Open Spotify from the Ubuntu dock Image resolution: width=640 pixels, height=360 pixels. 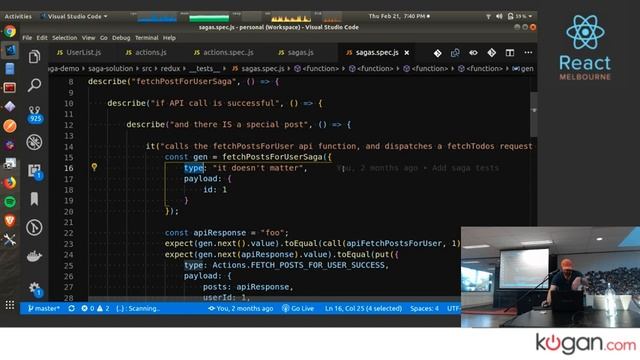(10, 202)
